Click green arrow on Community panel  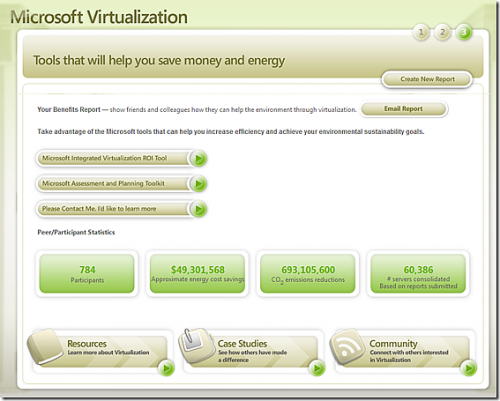click(x=469, y=368)
